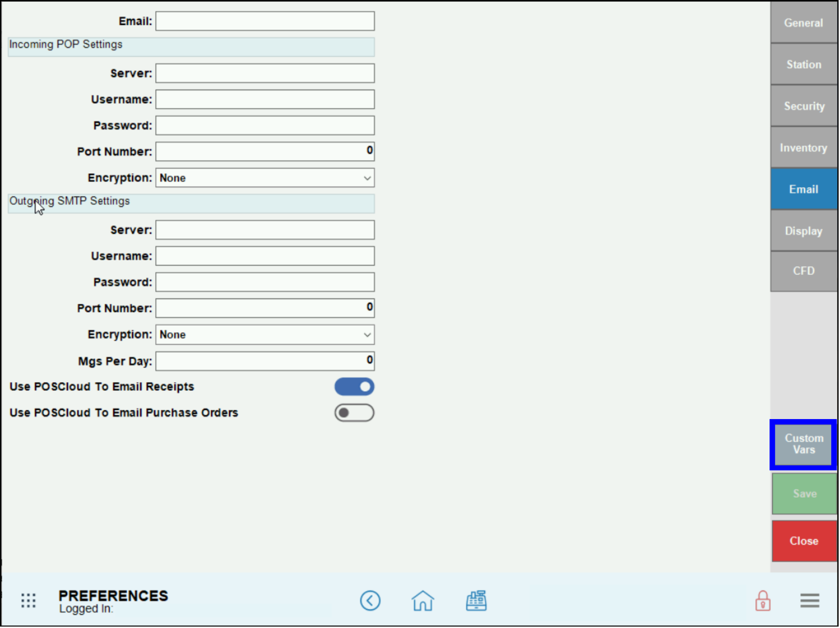Image resolution: width=840 pixels, height=628 pixels.
Task: Click the Incoming POP Settings header
Action: (191, 47)
